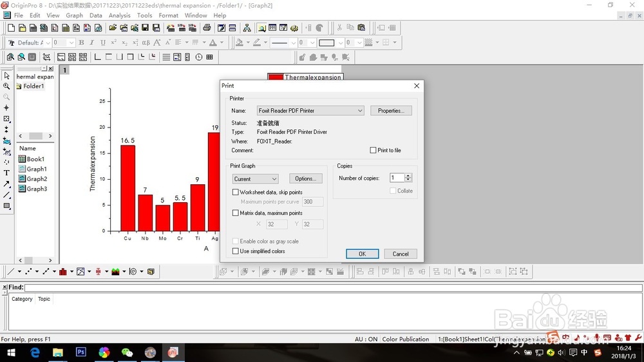Open Photoshop from the taskbar
644x362 pixels.
[81, 352]
